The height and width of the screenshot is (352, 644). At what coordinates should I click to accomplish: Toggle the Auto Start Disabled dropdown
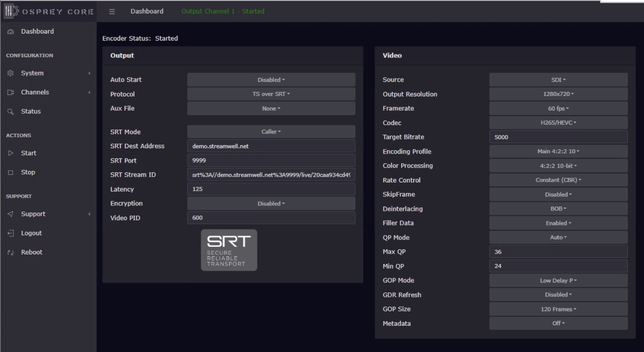(271, 80)
